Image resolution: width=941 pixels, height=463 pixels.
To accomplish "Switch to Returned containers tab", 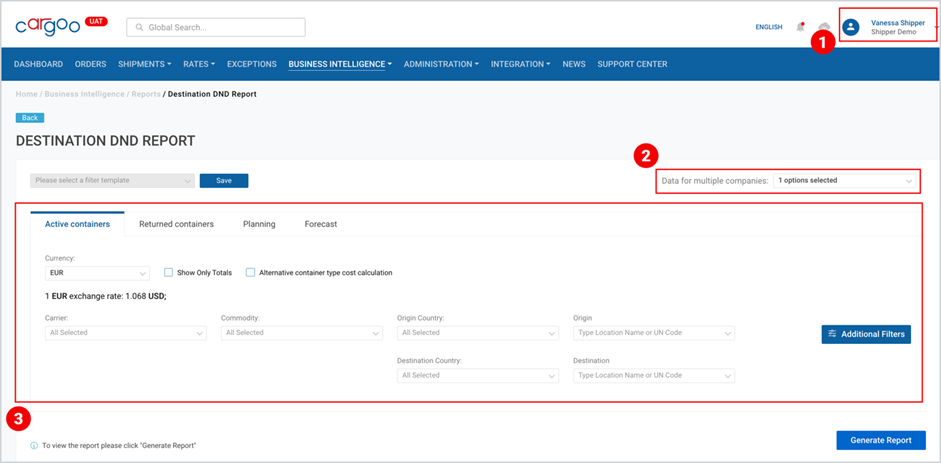I will click(176, 224).
